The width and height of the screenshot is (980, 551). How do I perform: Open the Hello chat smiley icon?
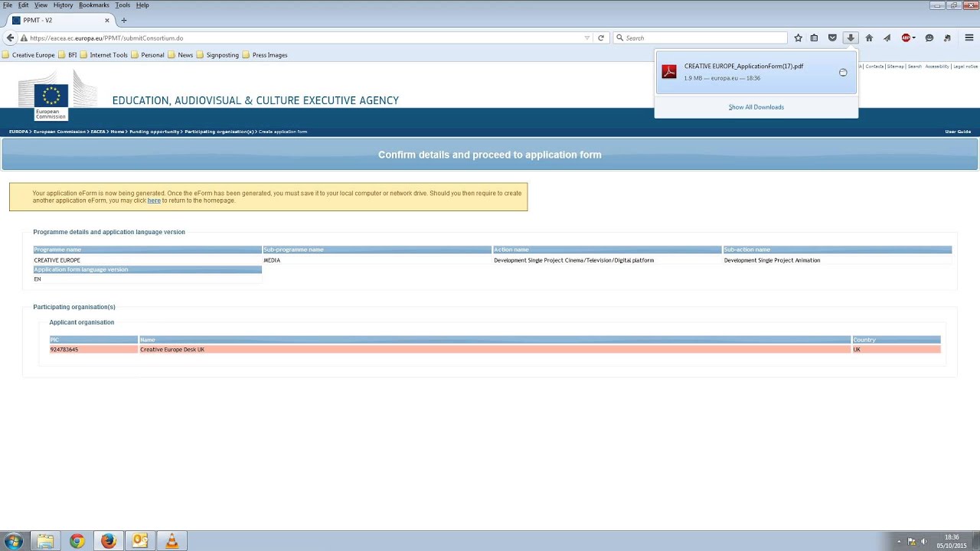click(x=929, y=37)
